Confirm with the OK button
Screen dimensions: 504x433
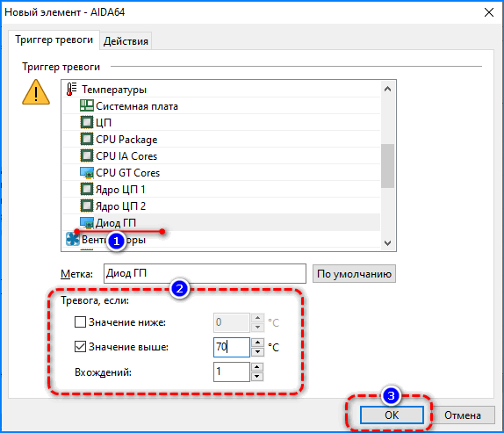392,415
